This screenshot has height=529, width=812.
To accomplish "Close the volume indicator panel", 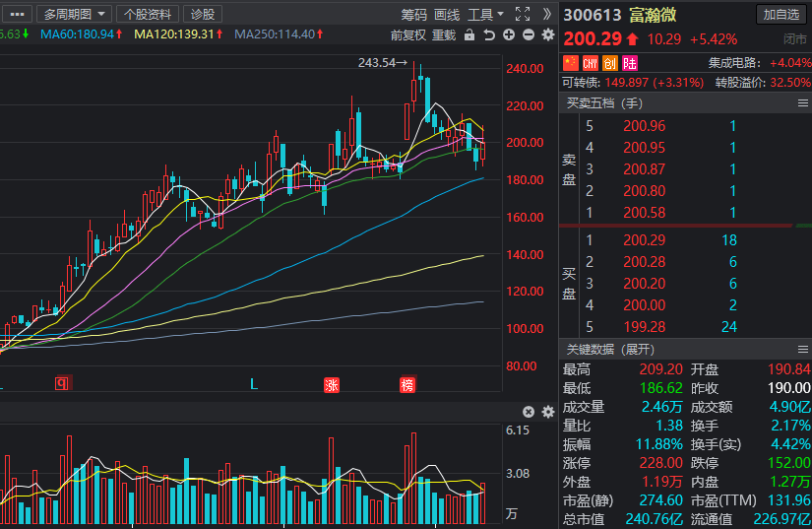I will pos(529,412).
